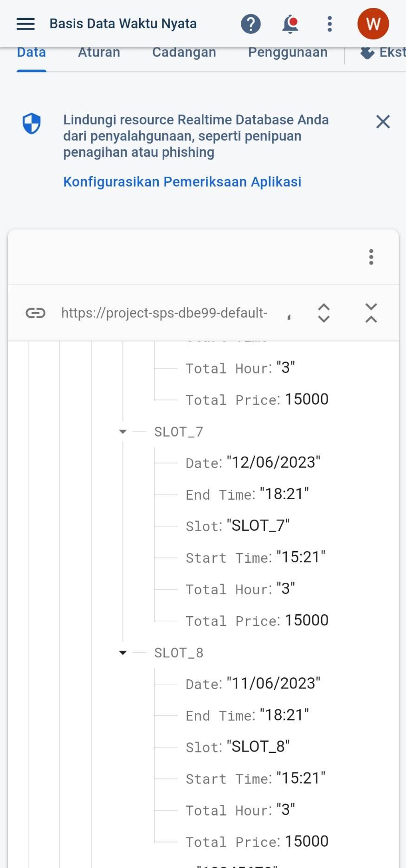Open the top bar overflow menu
The height and width of the screenshot is (868, 406).
[x=329, y=24]
